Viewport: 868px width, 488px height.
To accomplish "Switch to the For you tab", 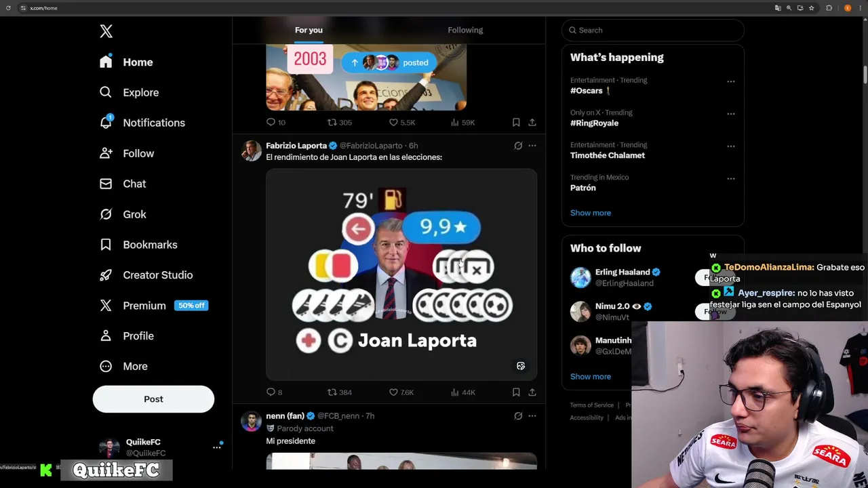I will [309, 30].
